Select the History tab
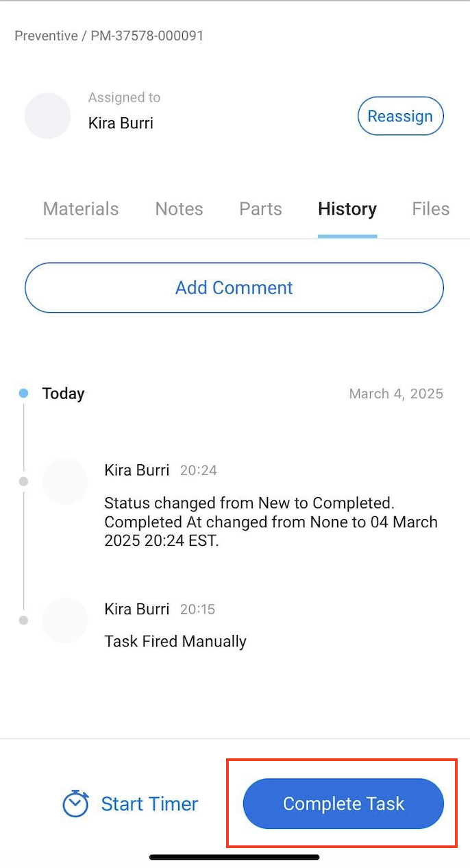Screen dimensions: 470x868 (347, 209)
